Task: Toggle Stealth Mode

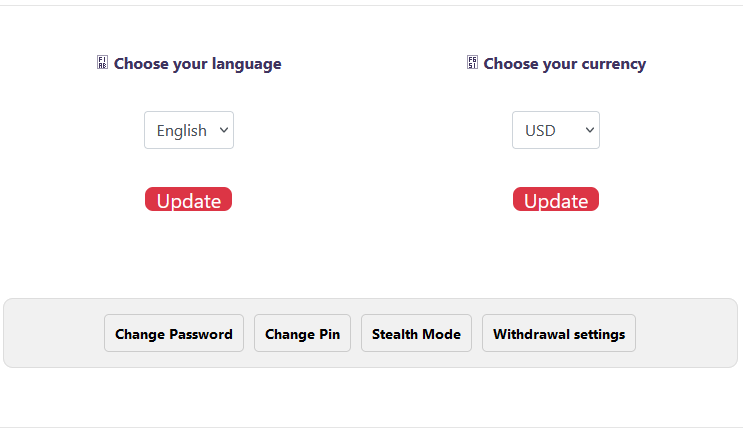Action: click(x=416, y=334)
